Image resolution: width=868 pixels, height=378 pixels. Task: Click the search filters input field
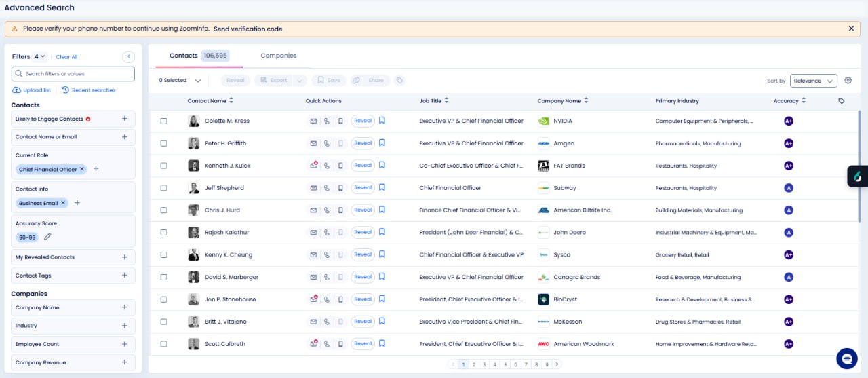(x=73, y=74)
